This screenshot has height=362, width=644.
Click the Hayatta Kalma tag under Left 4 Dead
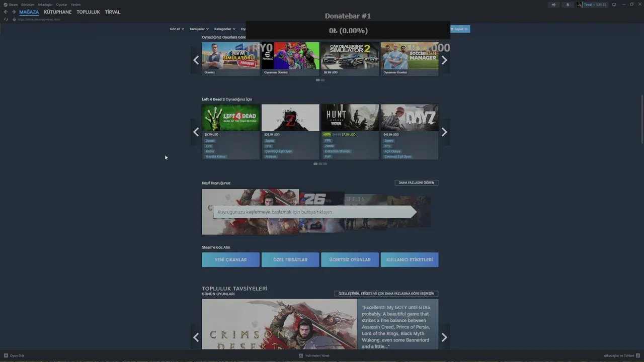tap(215, 156)
